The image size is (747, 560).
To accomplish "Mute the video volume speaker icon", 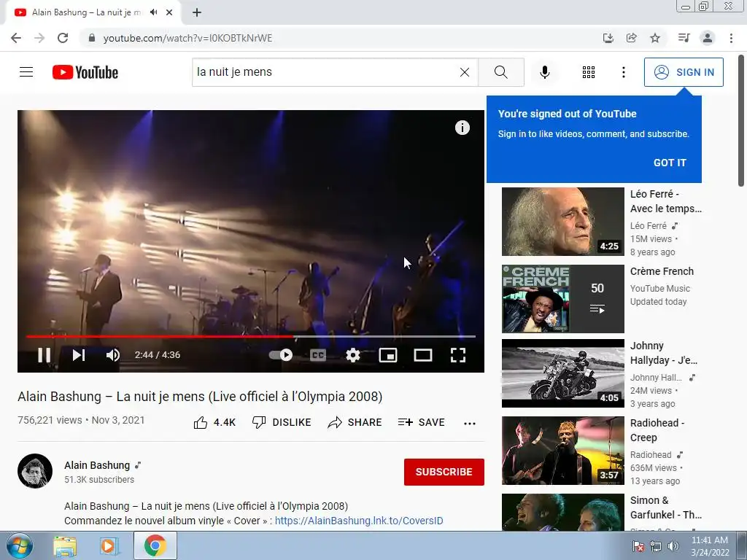I will (x=113, y=355).
